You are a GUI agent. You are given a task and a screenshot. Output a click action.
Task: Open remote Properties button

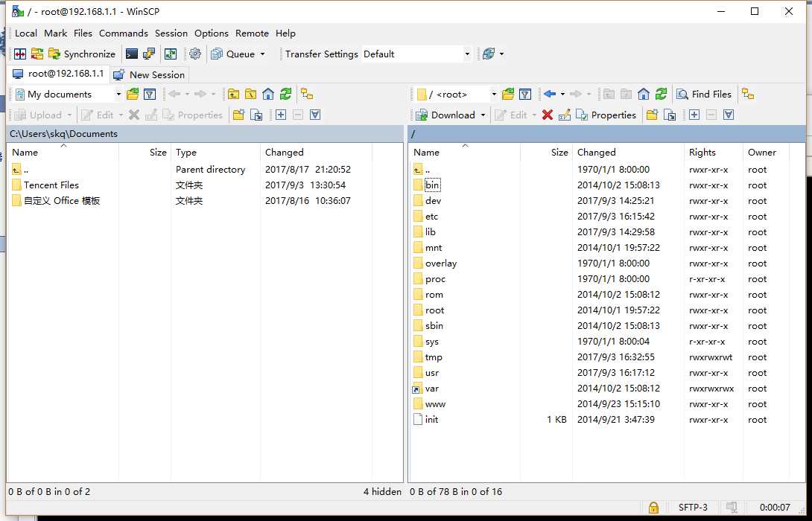(606, 115)
